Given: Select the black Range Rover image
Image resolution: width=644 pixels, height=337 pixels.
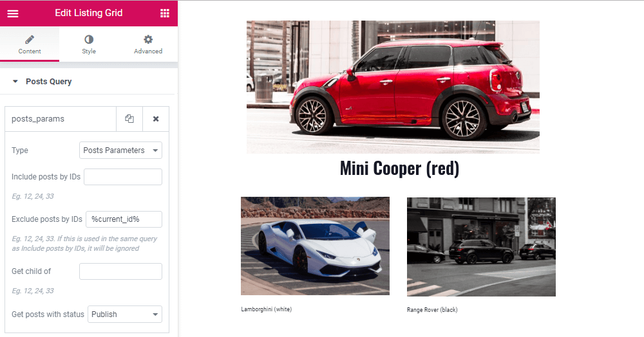Looking at the screenshot, I should coord(481,247).
